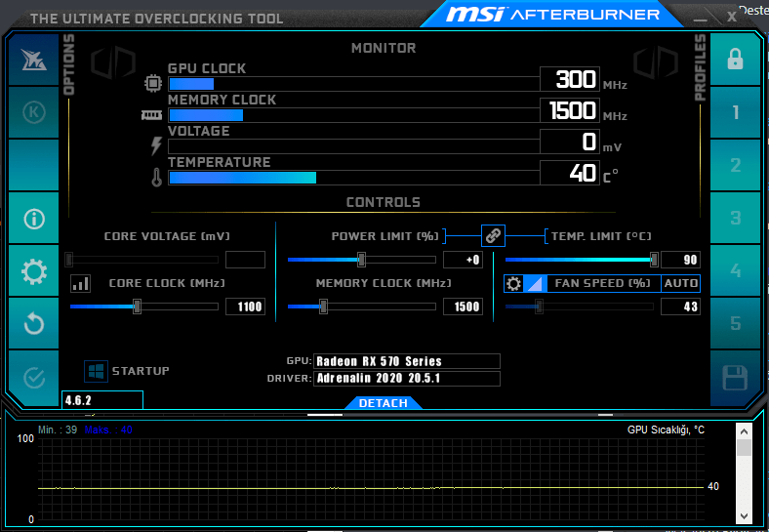Viewport: 769px width, 532px height.
Task: Click the GPU chip icon beside GPU CLOCK
Action: pyautogui.click(x=153, y=83)
